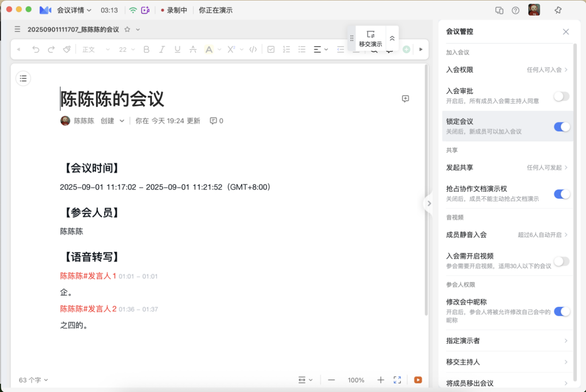Open the font size 22 dropdown
Viewport: 586px width, 392px height.
(x=127, y=49)
